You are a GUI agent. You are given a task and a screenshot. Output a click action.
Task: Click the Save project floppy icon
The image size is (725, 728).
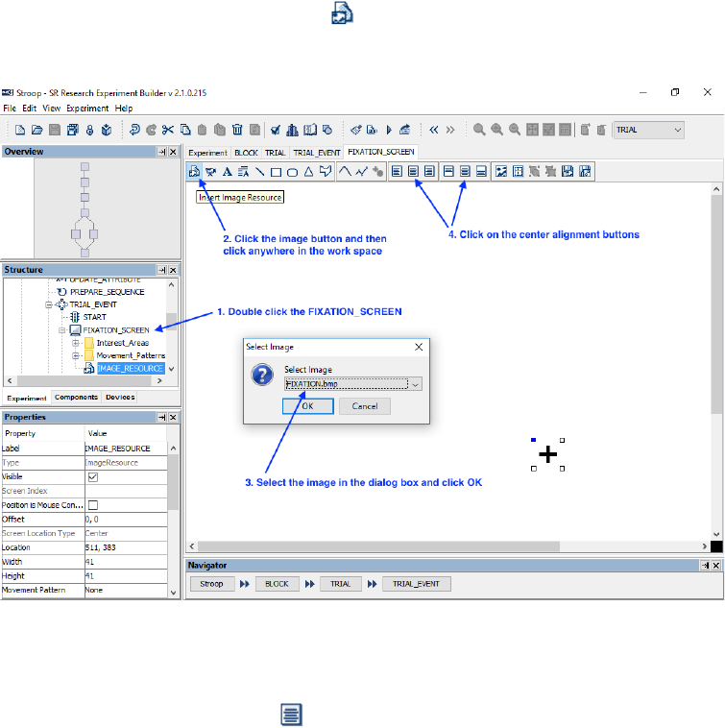tap(55, 130)
